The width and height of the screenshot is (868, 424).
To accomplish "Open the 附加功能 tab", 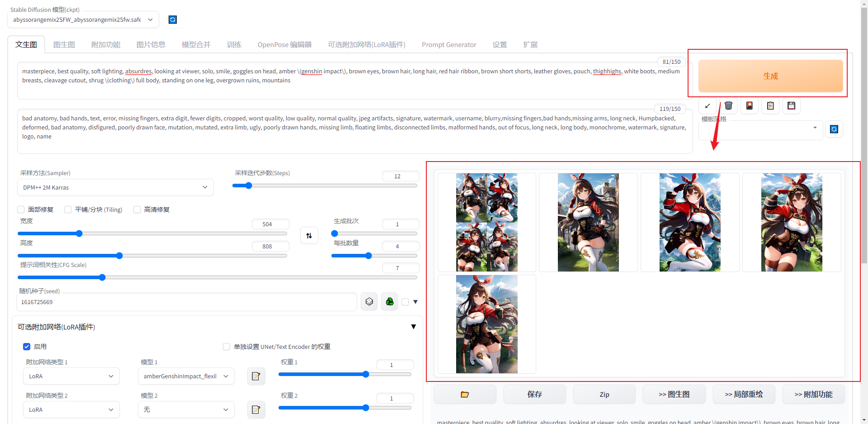I will pos(106,45).
